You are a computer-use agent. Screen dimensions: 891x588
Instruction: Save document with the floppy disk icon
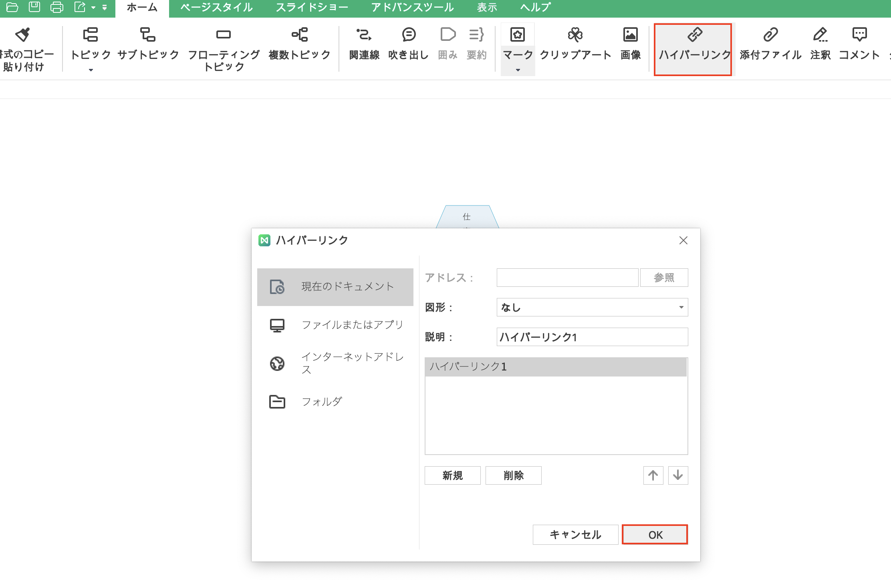(x=34, y=7)
